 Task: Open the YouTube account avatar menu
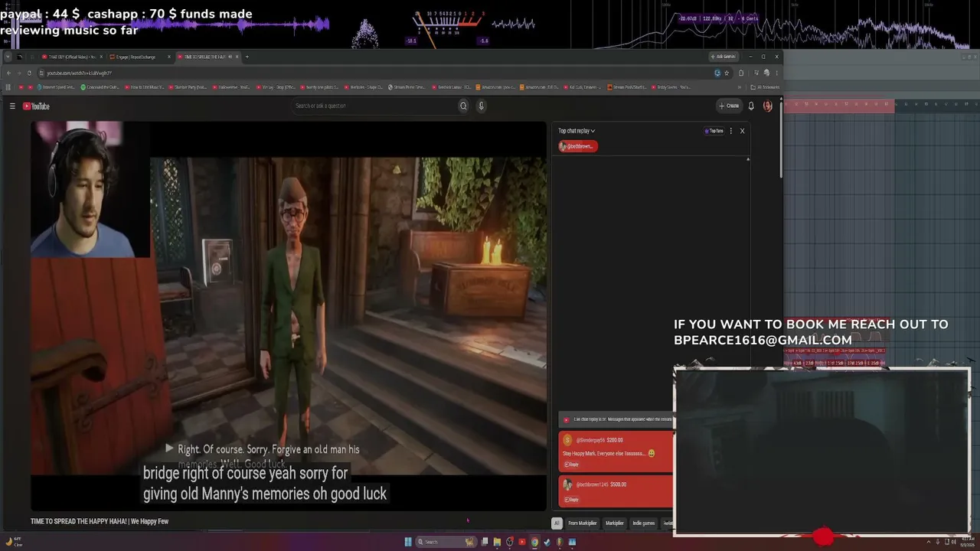[x=768, y=106]
